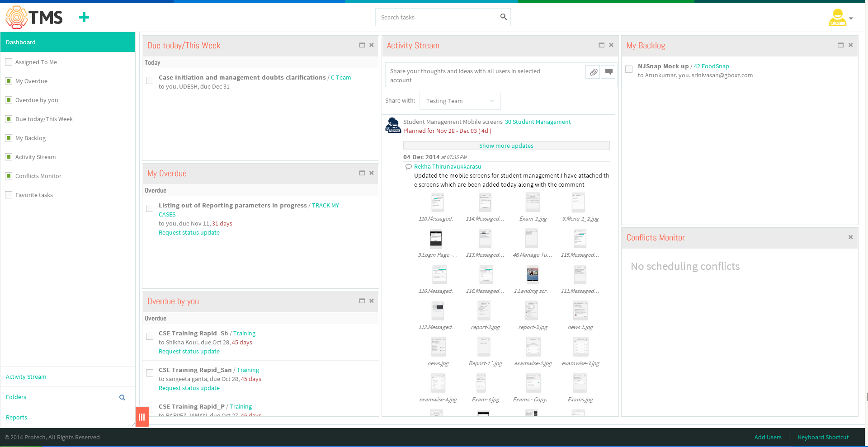Screen dimensions: 868x447
Task: Open the Testing Team share dropdown
Action: [x=460, y=101]
